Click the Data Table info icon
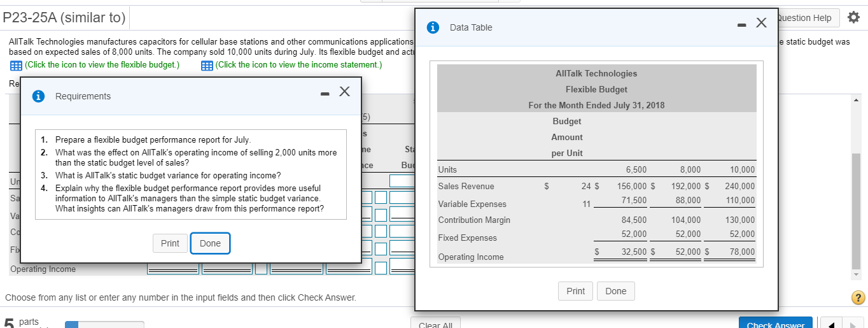The image size is (868, 328). tap(433, 27)
